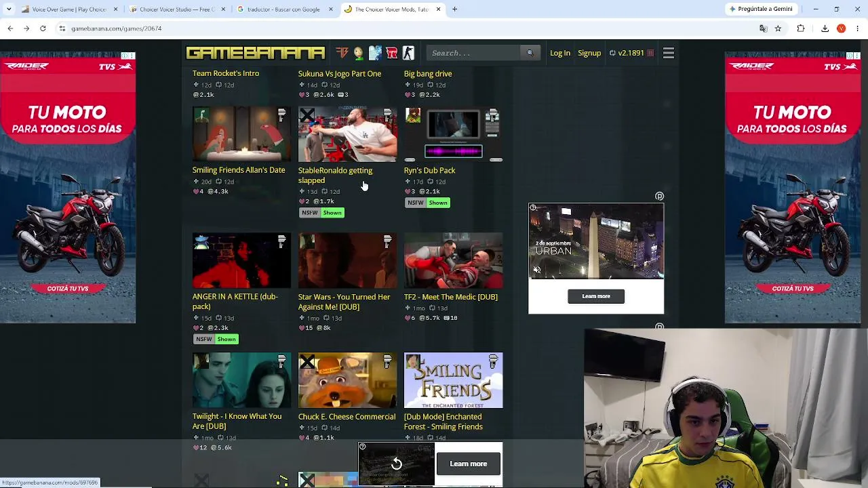The width and height of the screenshot is (868, 488).
Task: Toggle NSFW Shown under Ryn's Dub Pack
Action: pyautogui.click(x=428, y=203)
